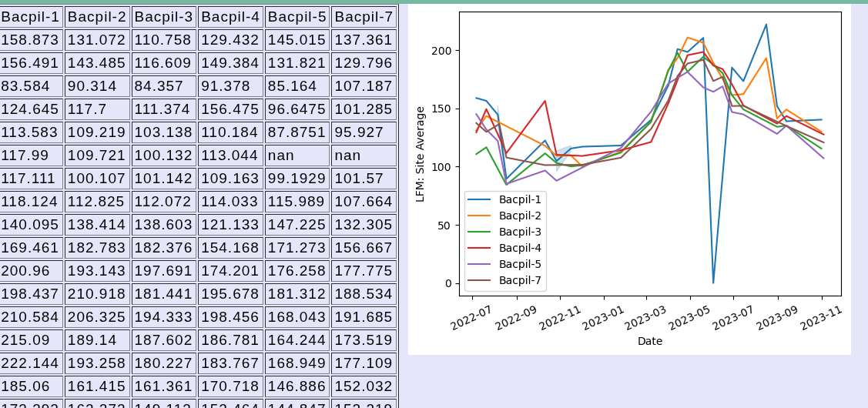This screenshot has width=868, height=408.
Task: Click table value 87.8751
Action: coord(297,132)
